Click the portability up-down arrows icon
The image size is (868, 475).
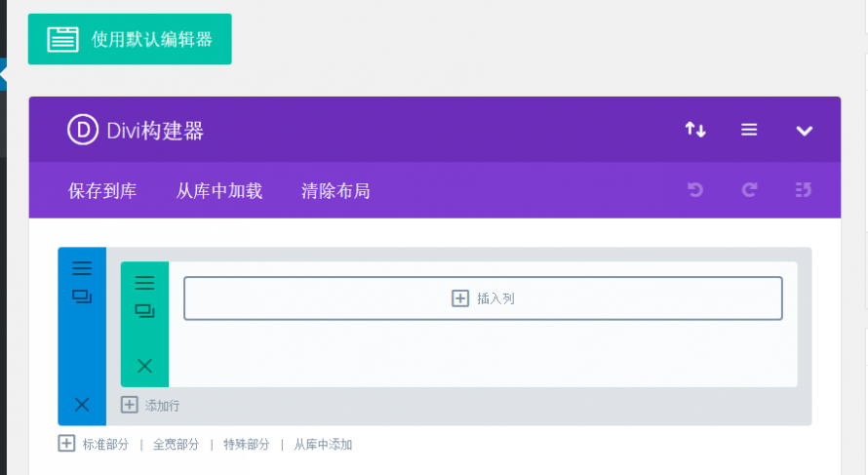click(695, 130)
